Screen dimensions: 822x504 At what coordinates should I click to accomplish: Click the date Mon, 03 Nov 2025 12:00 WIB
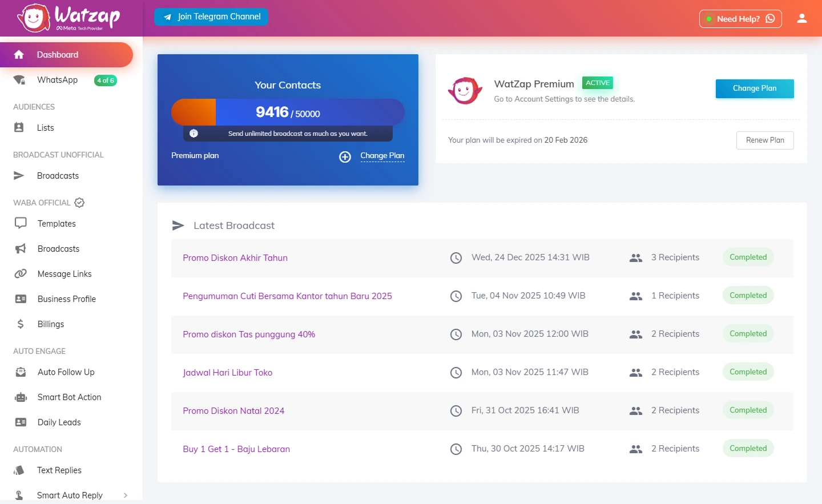[x=530, y=334]
